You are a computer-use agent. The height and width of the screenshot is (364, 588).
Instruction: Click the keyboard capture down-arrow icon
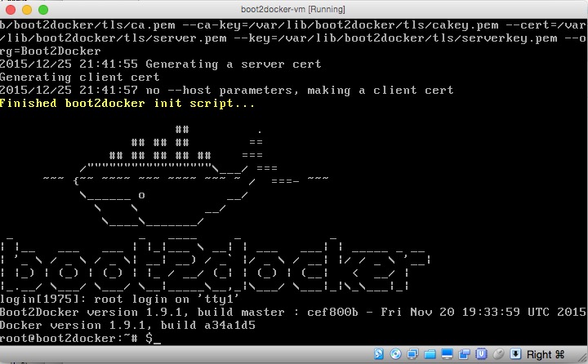(x=515, y=354)
